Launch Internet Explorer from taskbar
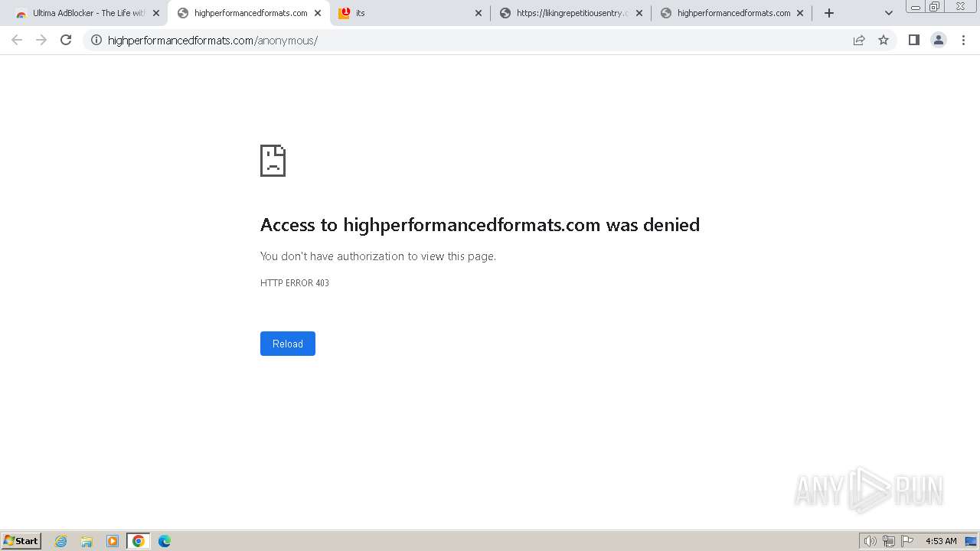 tap(61, 541)
